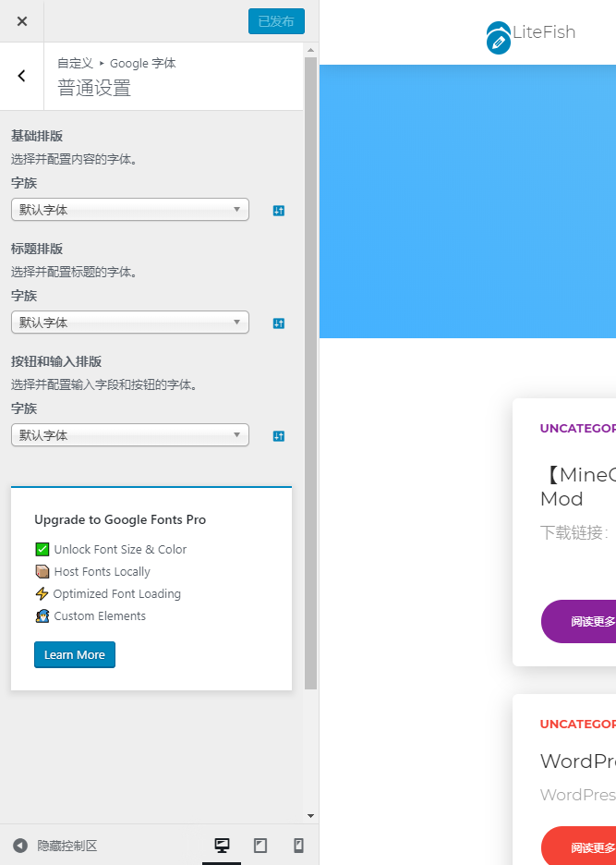Click the 标题排版 heading
Viewport: 616px width, 865px height.
(37, 249)
